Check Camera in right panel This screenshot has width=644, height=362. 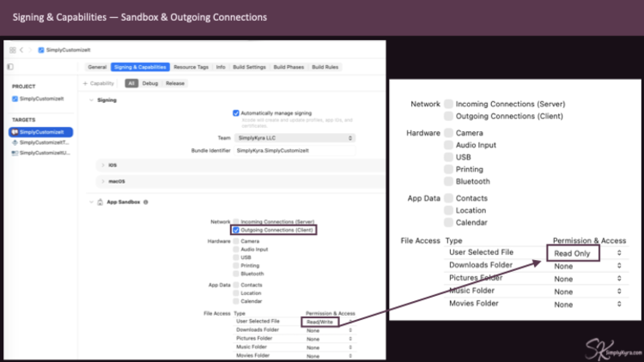pyautogui.click(x=448, y=133)
